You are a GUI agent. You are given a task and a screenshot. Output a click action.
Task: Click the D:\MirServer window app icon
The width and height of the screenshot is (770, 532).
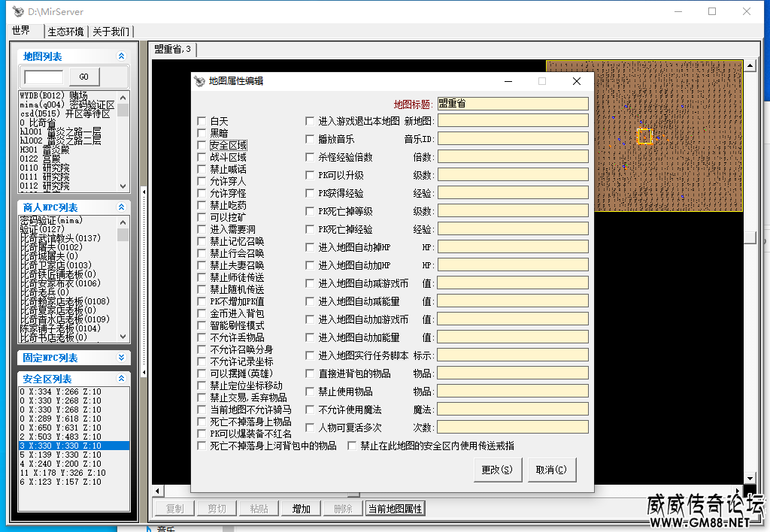18,11
